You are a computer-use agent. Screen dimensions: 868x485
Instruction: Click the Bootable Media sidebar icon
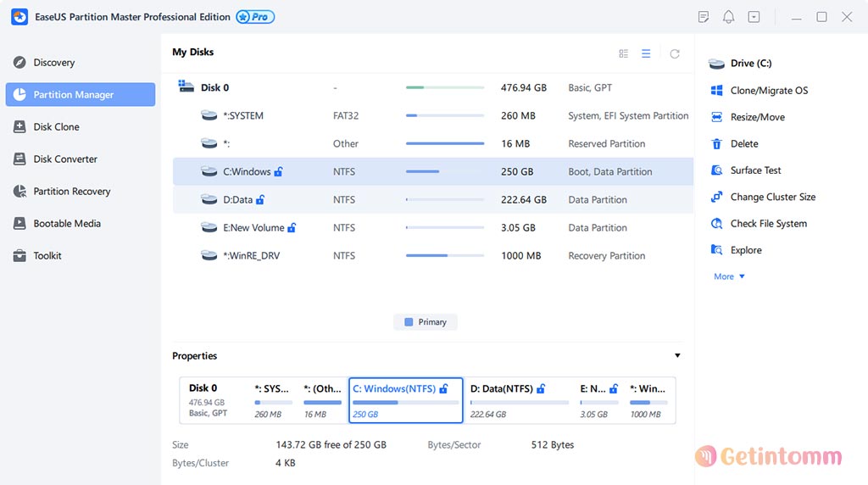19,223
